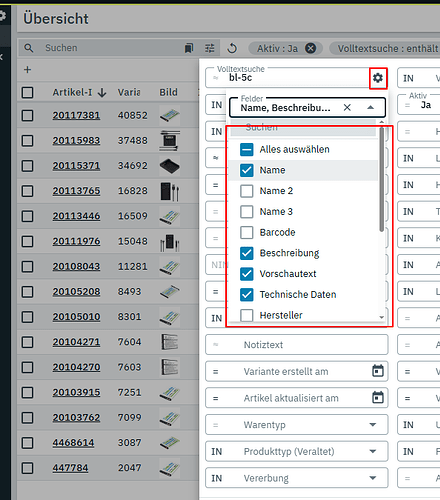
Task: Uncheck the 'Name' field option
Action: (247, 170)
